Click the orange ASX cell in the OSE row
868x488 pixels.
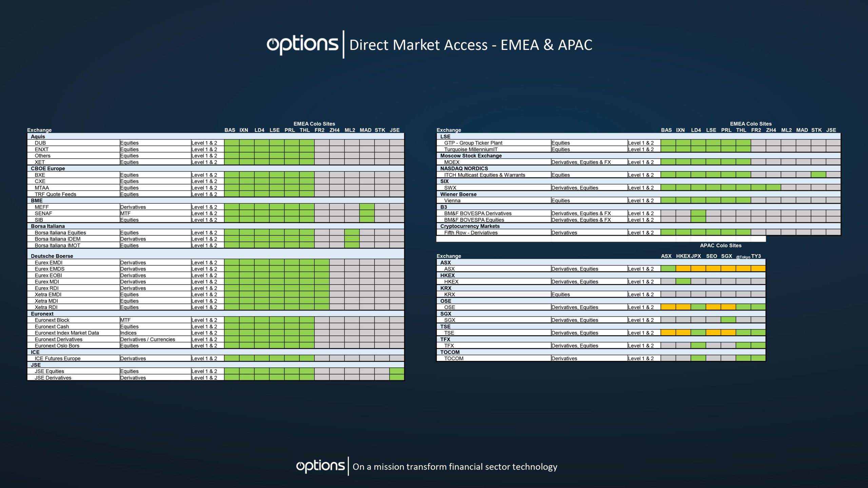(668, 307)
